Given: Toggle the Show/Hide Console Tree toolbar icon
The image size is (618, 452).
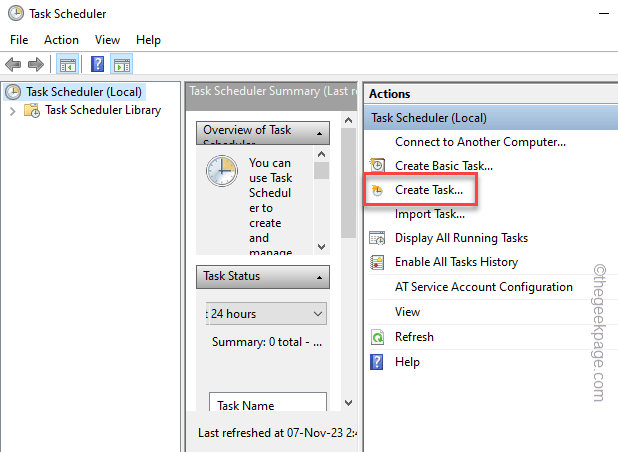Looking at the screenshot, I should tap(68, 64).
